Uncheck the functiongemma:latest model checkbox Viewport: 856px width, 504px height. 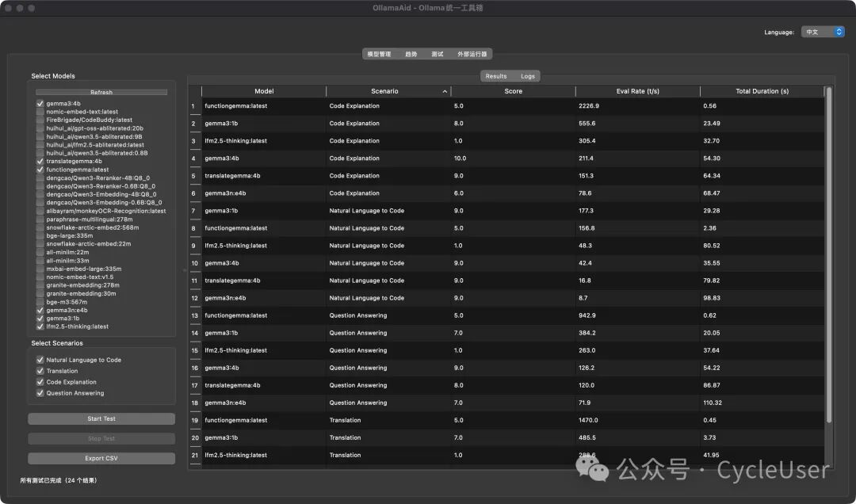40,170
